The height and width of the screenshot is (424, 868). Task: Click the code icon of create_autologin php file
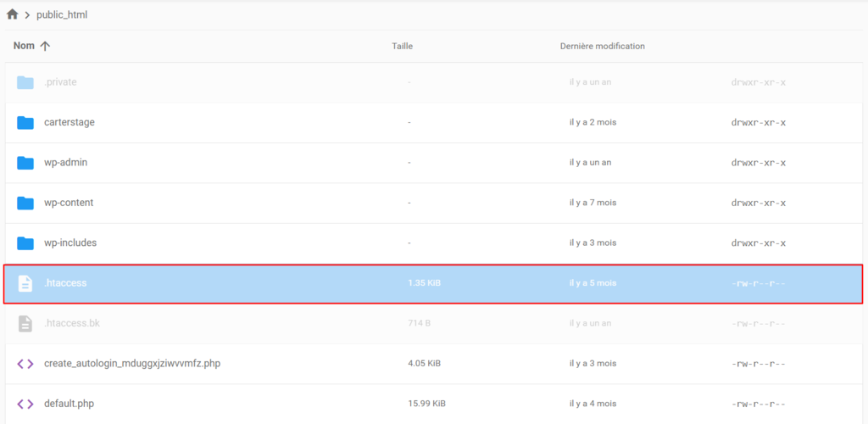25,364
